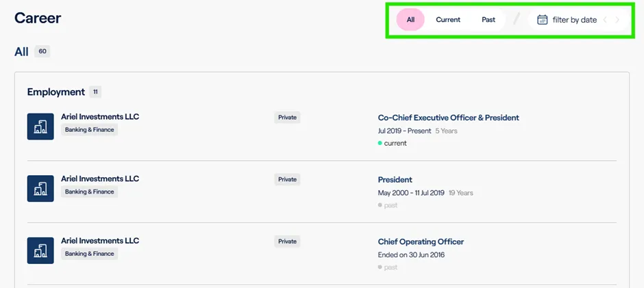Open the filter by date picker
The height and width of the screenshot is (288, 644).
(x=575, y=20)
